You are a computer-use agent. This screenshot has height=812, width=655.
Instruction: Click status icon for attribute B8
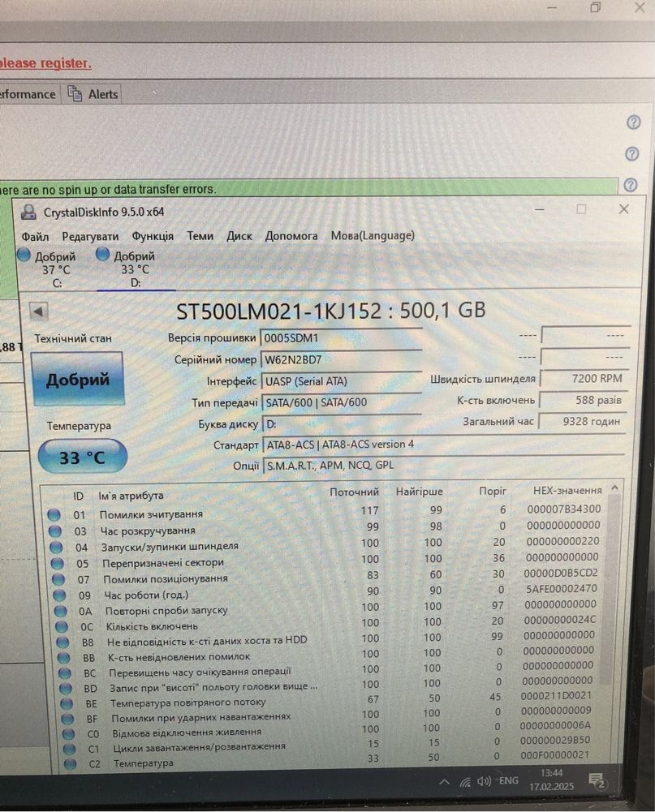(x=62, y=642)
